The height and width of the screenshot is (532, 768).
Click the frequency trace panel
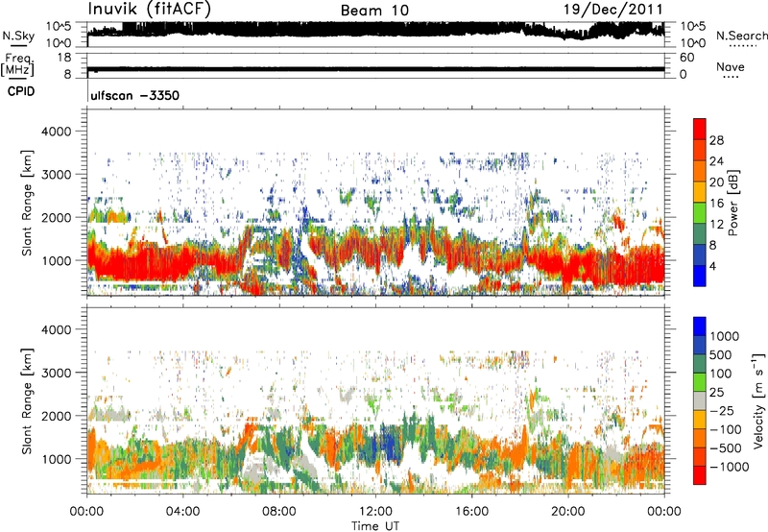coord(375,65)
